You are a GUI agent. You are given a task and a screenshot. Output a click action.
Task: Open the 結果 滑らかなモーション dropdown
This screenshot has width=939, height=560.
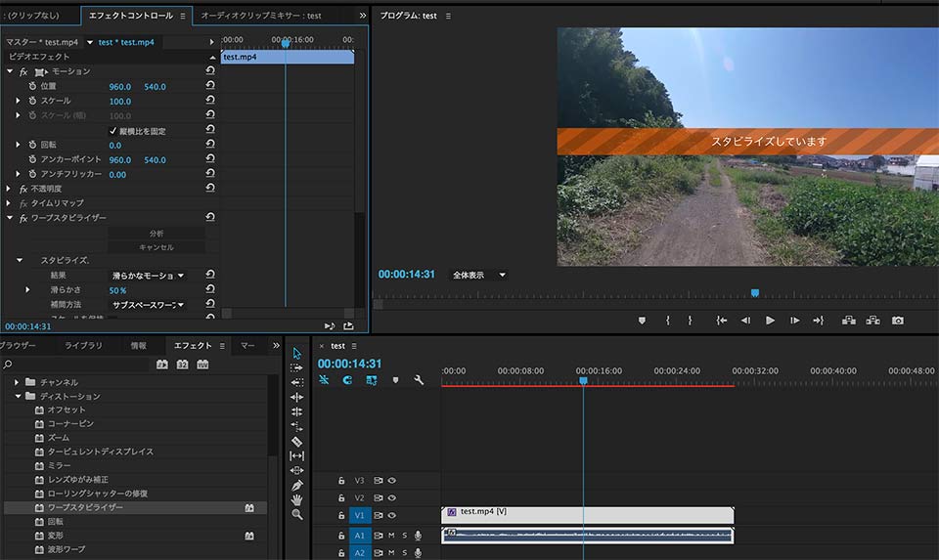point(149,276)
